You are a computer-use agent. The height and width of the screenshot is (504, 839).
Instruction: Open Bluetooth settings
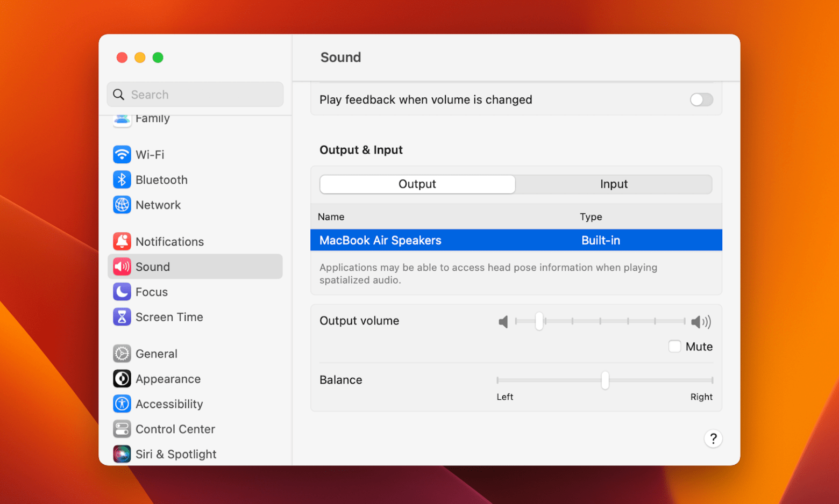pos(161,179)
